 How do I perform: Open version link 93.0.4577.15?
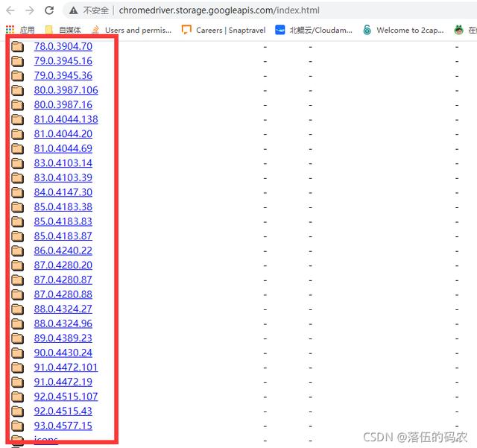pos(63,426)
